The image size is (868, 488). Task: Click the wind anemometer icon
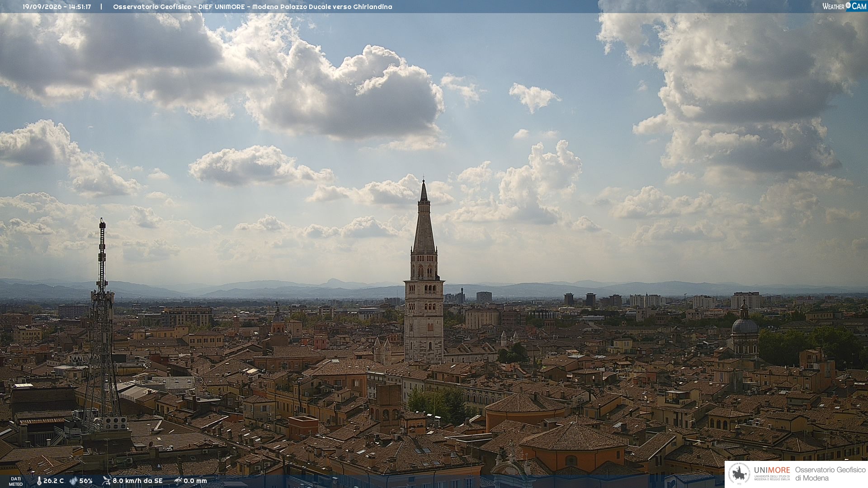(x=107, y=481)
